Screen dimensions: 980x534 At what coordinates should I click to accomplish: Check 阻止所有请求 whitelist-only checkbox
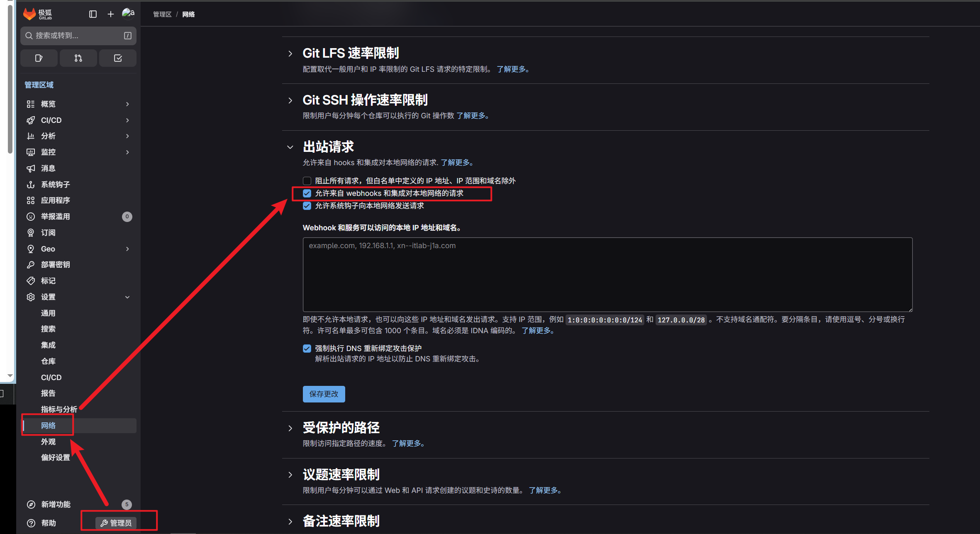point(307,181)
